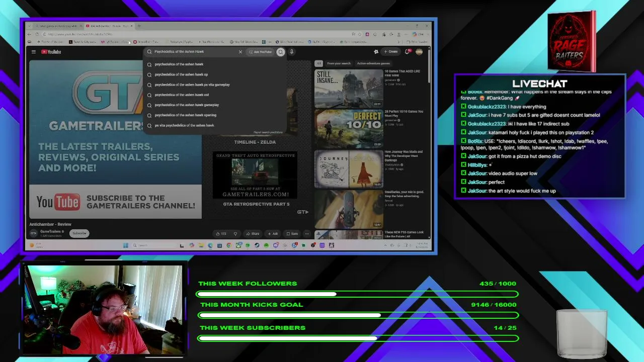Open a new browser tab
The height and width of the screenshot is (362, 644).
point(139,26)
